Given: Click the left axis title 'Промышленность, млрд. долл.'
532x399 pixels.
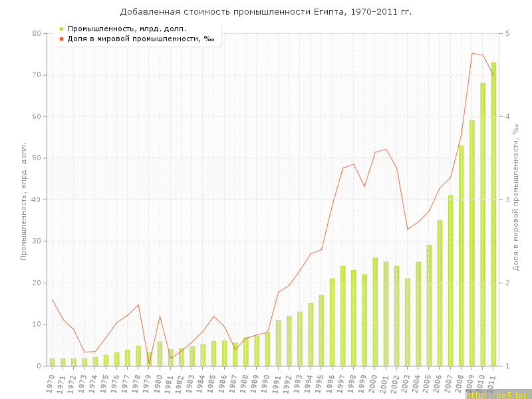Looking at the screenshot, I should [x=25, y=199].
